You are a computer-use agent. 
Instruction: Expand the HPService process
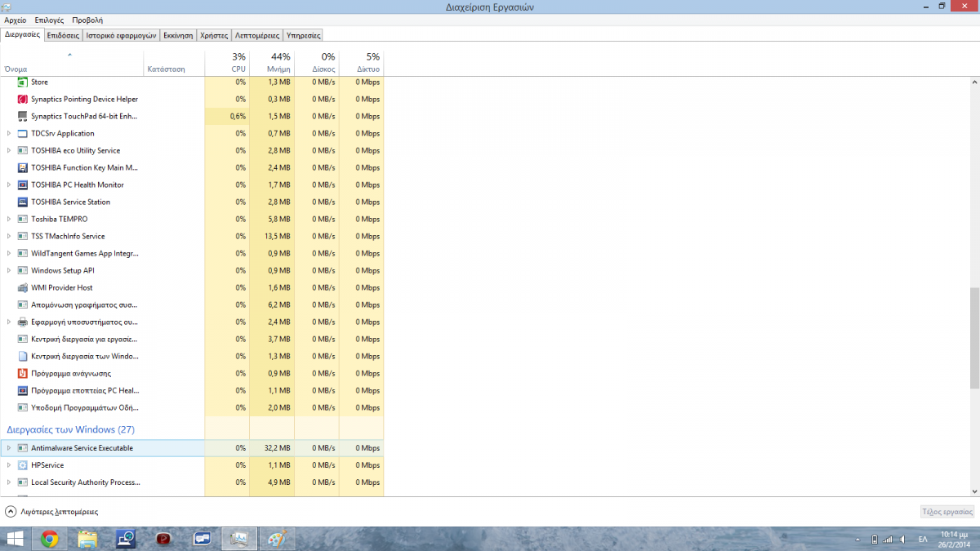(x=9, y=465)
